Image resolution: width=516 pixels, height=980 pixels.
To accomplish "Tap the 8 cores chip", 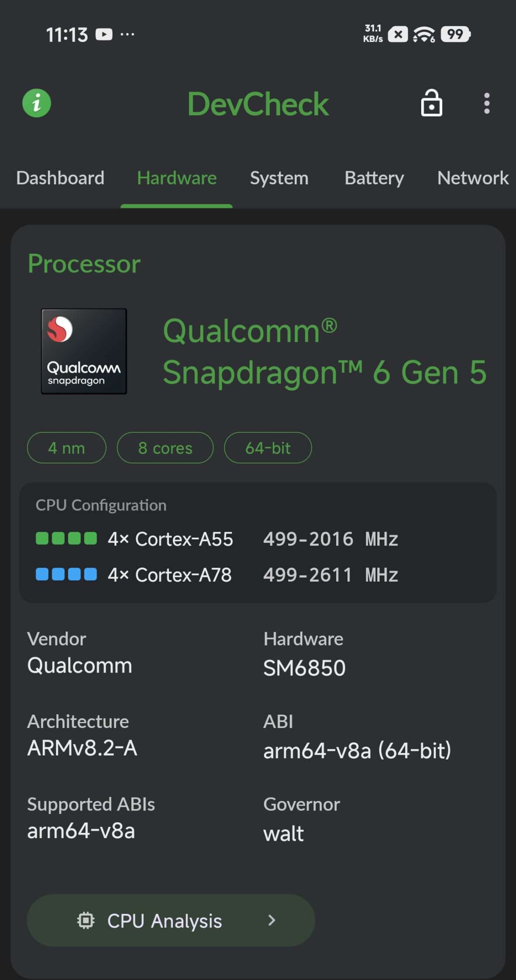I will click(165, 448).
